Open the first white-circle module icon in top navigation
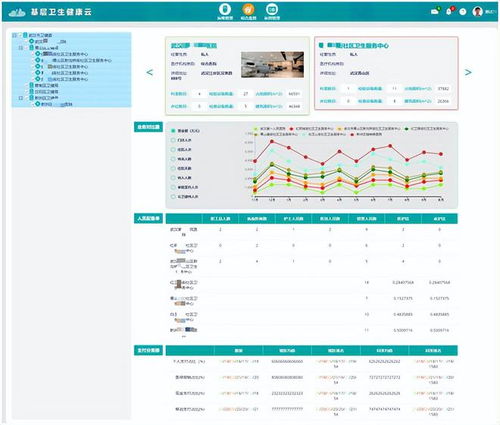The image size is (500, 425). [225, 9]
